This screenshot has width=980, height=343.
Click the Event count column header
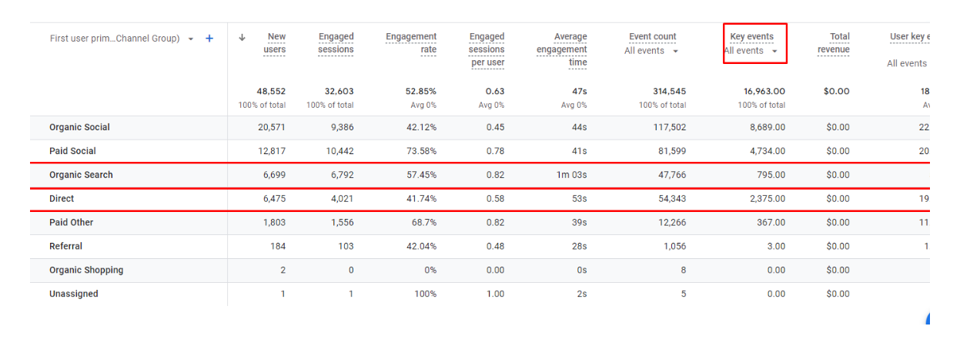coord(653,36)
